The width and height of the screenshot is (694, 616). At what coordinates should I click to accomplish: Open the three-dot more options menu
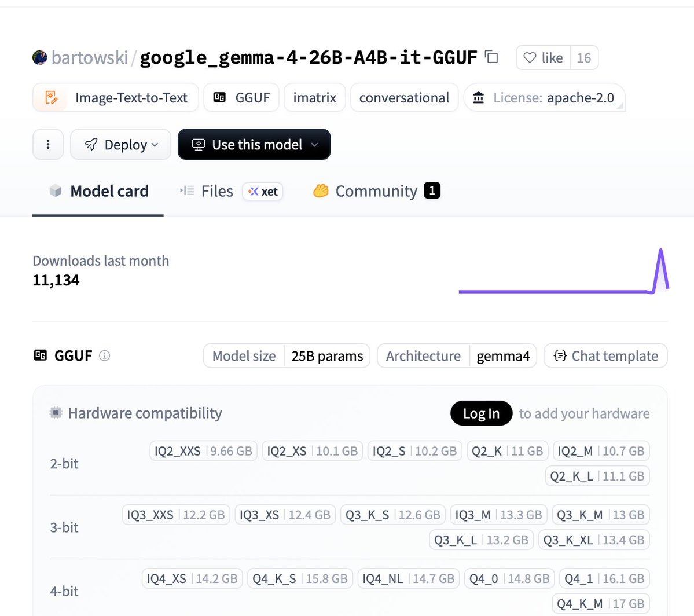pos(48,144)
